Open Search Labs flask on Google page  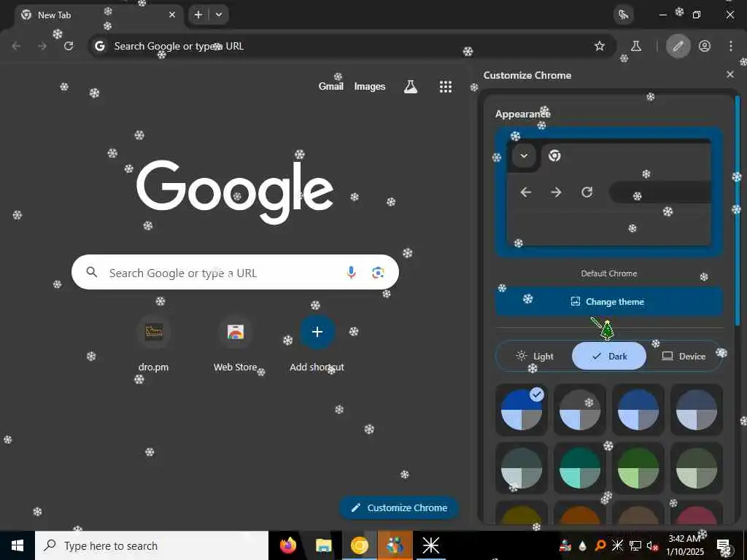[410, 87]
